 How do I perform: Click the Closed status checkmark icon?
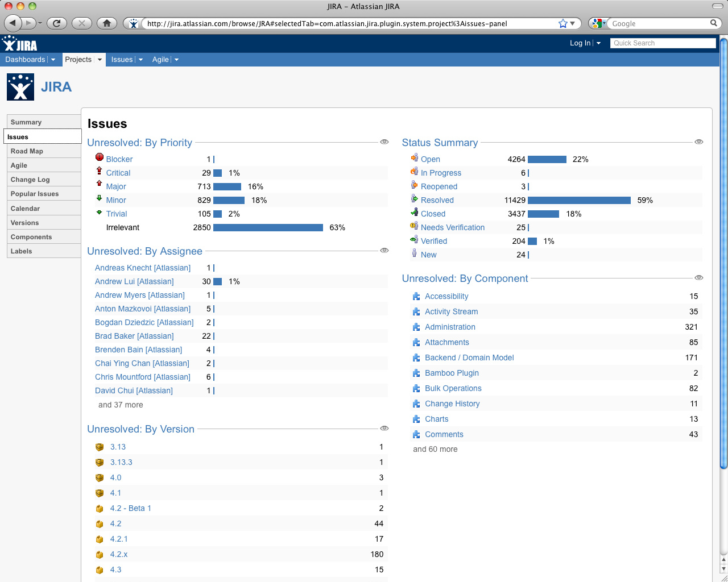[x=414, y=213]
